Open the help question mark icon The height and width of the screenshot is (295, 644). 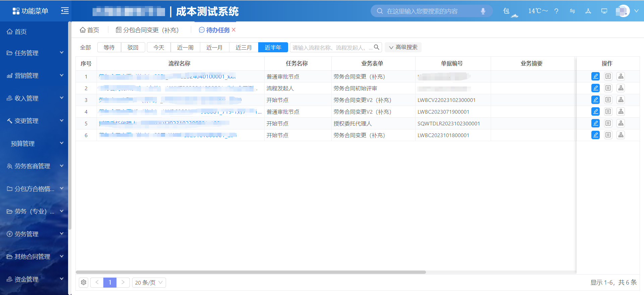[556, 11]
